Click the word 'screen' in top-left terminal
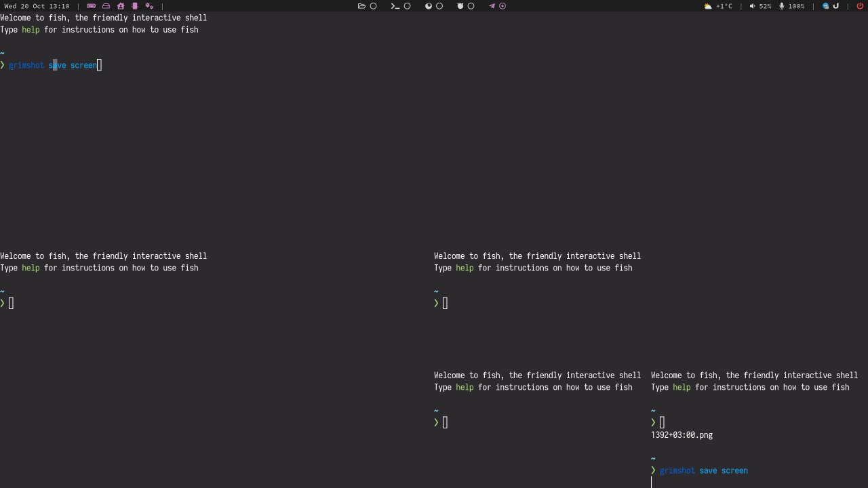Viewport: 868px width, 488px height. tap(84, 65)
